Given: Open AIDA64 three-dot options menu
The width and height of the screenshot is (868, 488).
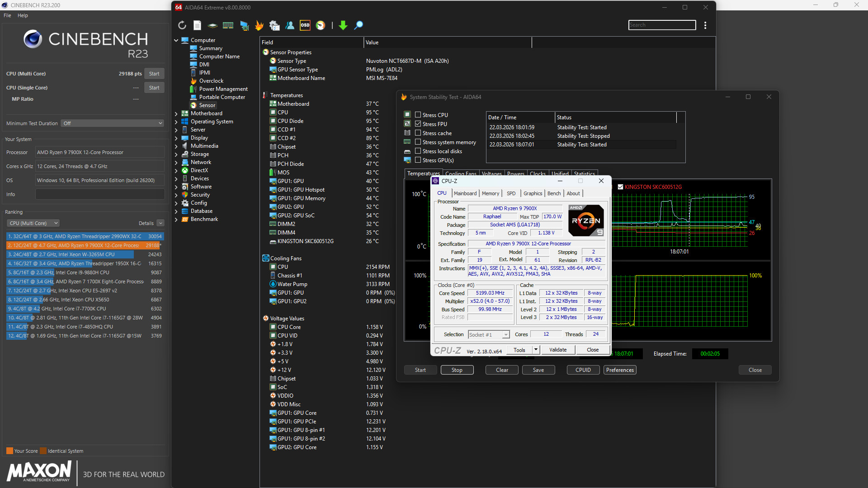Looking at the screenshot, I should [x=705, y=25].
